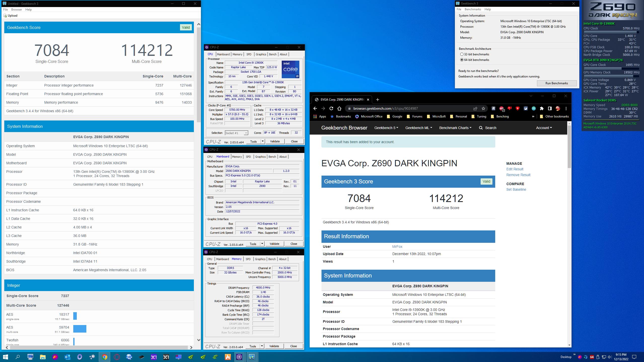Click the Chrome address bar URL

(385, 109)
